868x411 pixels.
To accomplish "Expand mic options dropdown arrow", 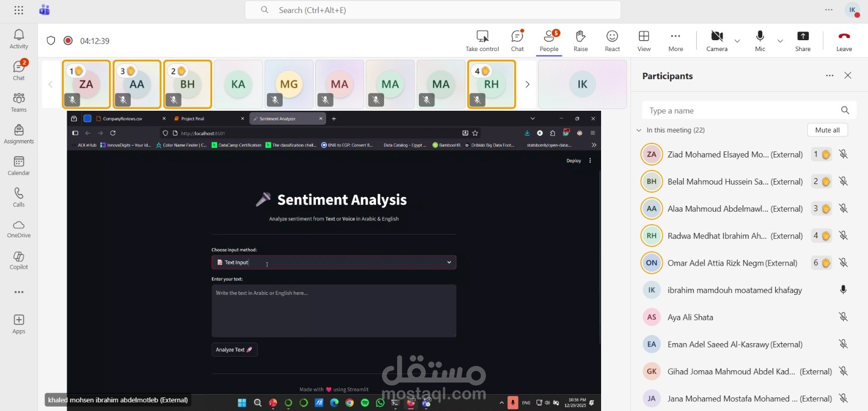I will click(780, 41).
